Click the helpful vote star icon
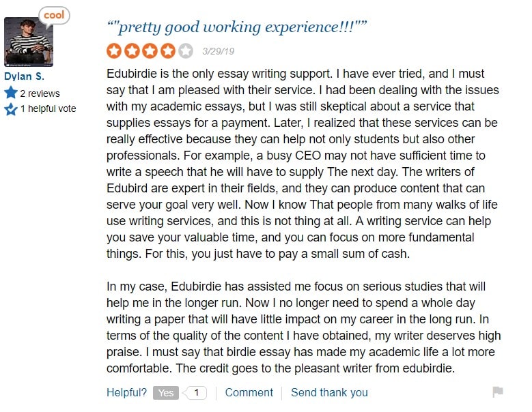532x412 pixels. [x=10, y=109]
